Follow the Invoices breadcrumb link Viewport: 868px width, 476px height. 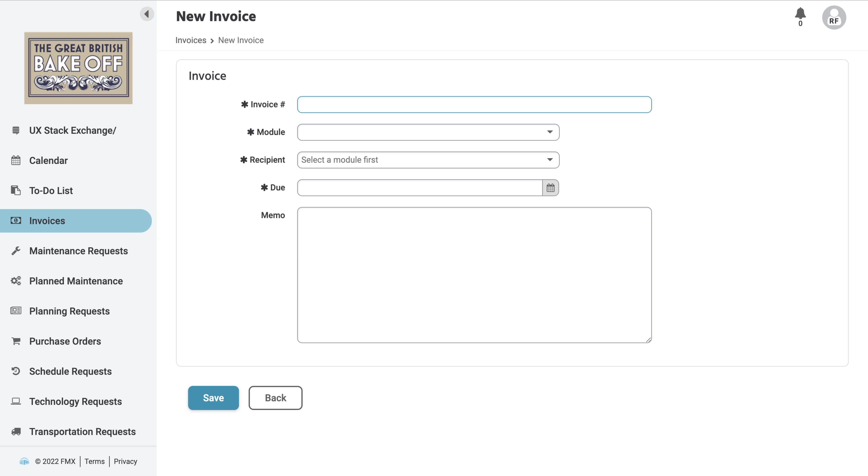tap(191, 40)
